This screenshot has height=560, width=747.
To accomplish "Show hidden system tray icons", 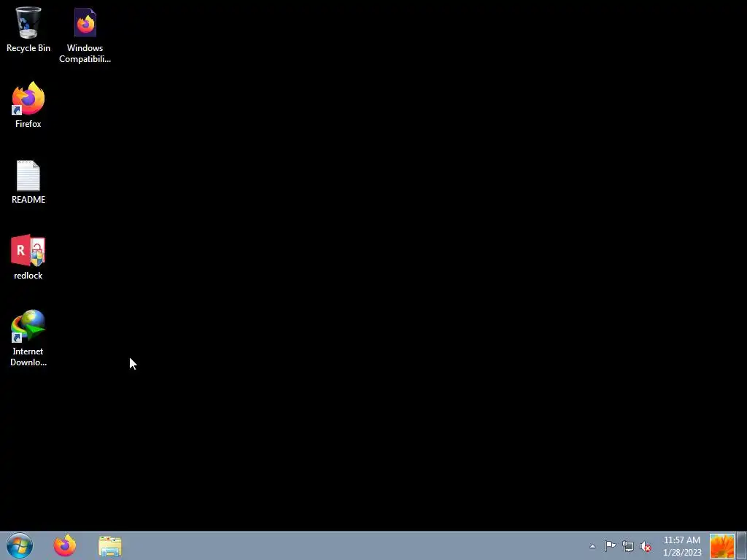I will (592, 546).
